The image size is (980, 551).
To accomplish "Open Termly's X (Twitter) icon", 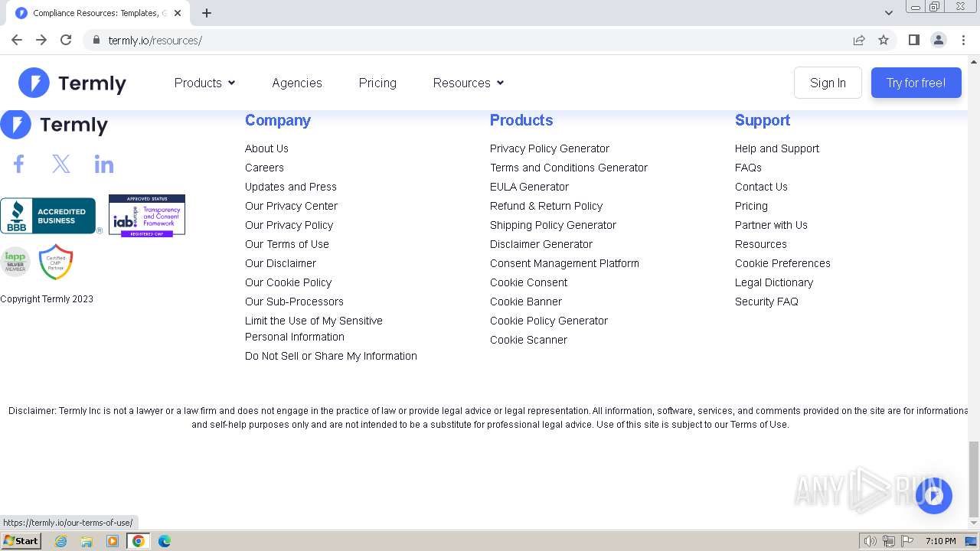I will (x=61, y=164).
